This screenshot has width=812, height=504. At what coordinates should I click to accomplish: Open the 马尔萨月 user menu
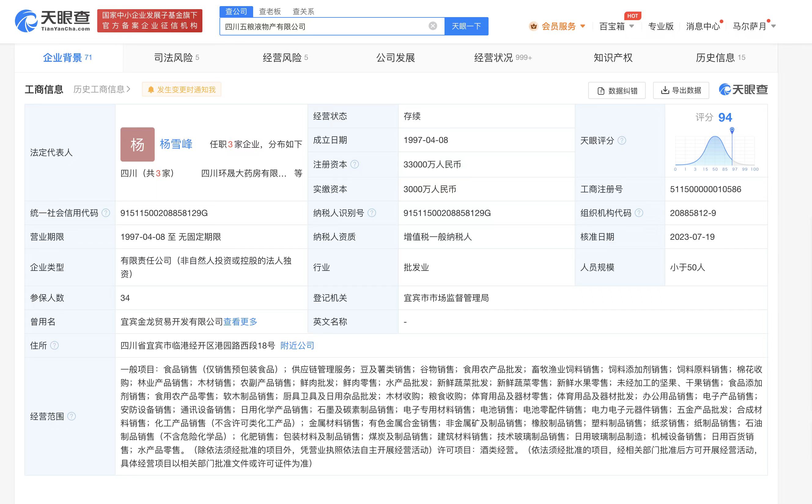pyautogui.click(x=754, y=26)
